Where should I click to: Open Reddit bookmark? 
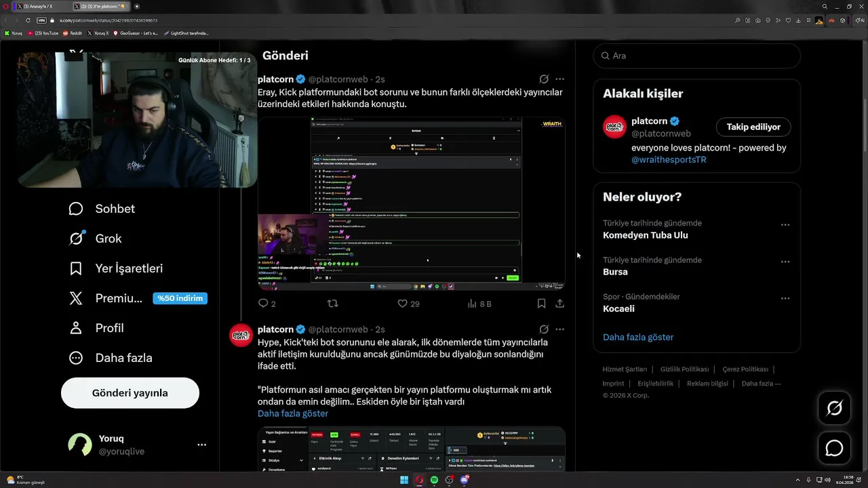[x=73, y=33]
